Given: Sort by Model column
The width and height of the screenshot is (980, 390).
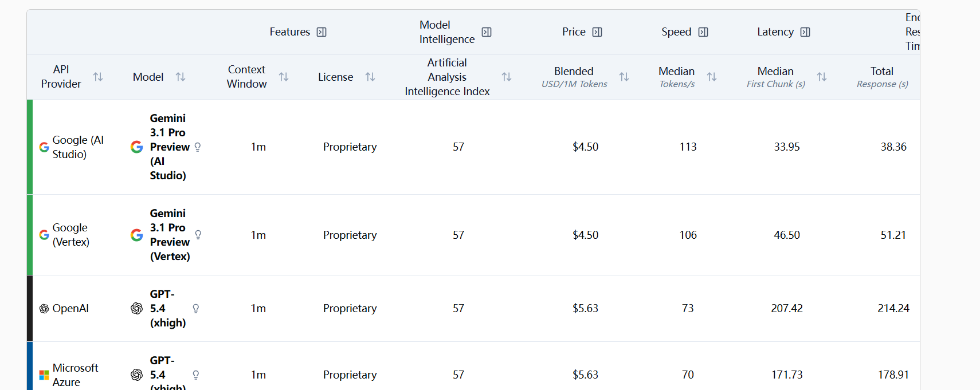Looking at the screenshot, I should [181, 77].
